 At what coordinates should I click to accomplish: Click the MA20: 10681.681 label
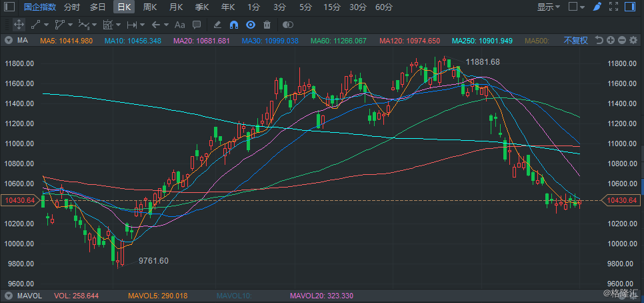click(201, 41)
